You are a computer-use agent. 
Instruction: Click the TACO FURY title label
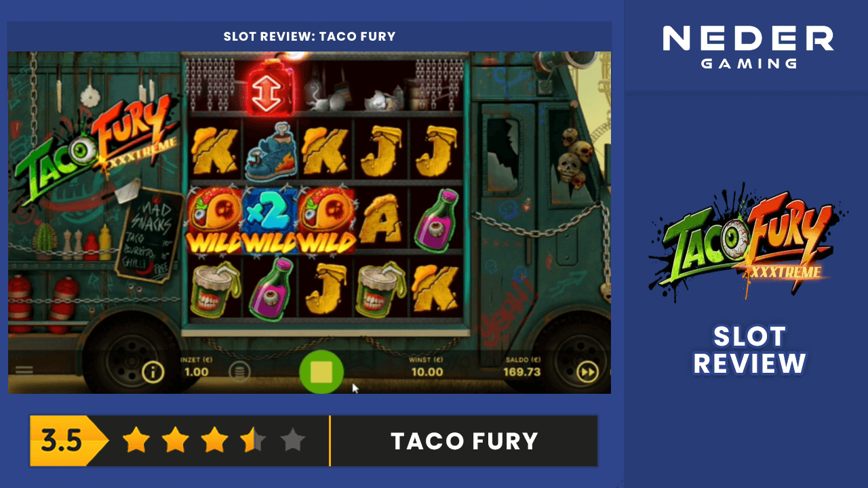pyautogui.click(x=465, y=441)
